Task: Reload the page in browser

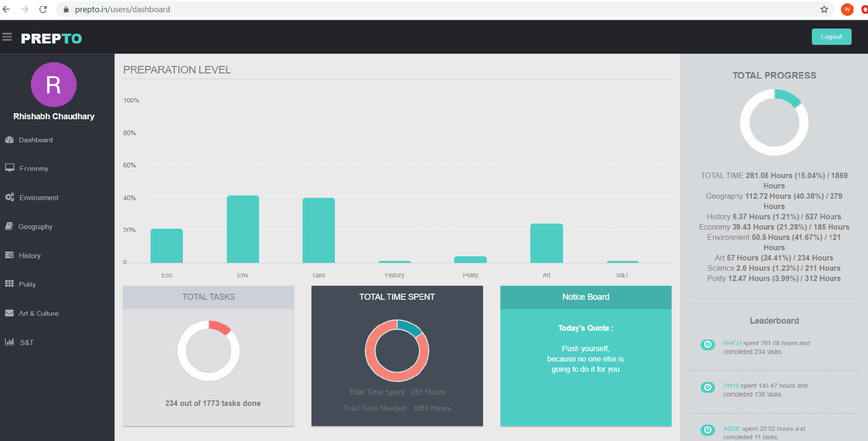Action: pyautogui.click(x=43, y=9)
